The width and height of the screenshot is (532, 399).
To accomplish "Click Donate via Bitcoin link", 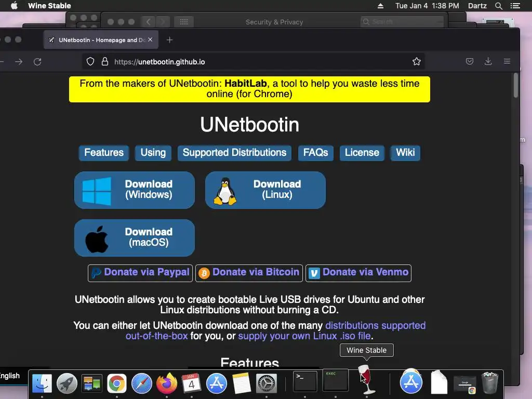I will pos(249,273).
